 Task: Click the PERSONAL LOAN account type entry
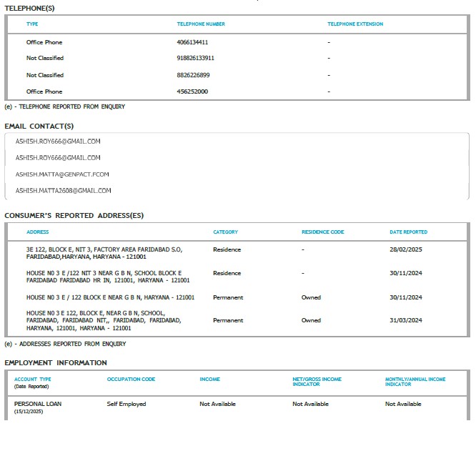point(38,404)
